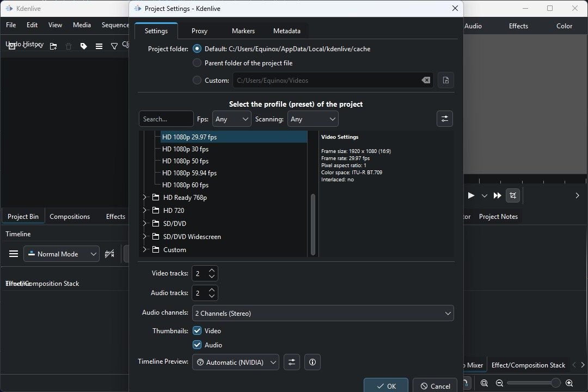This screenshot has width=588, height=392.
Task: Show timeline preview info icon
Action: (313, 363)
